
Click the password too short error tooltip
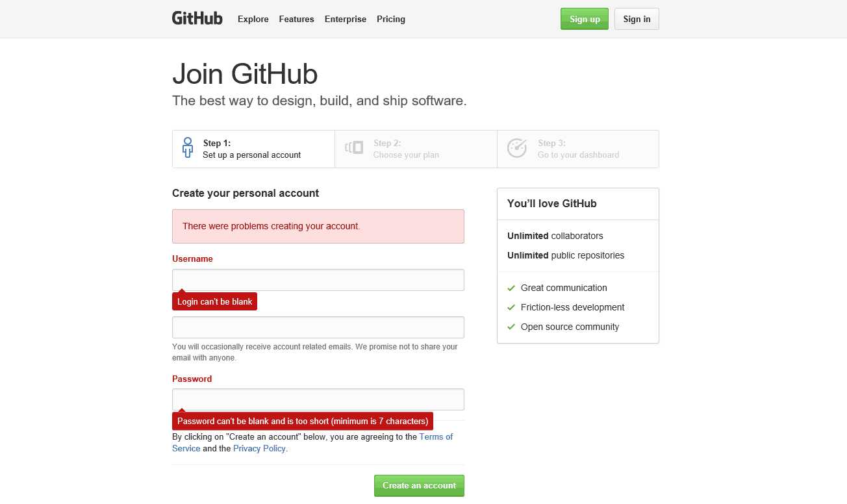[x=303, y=421]
